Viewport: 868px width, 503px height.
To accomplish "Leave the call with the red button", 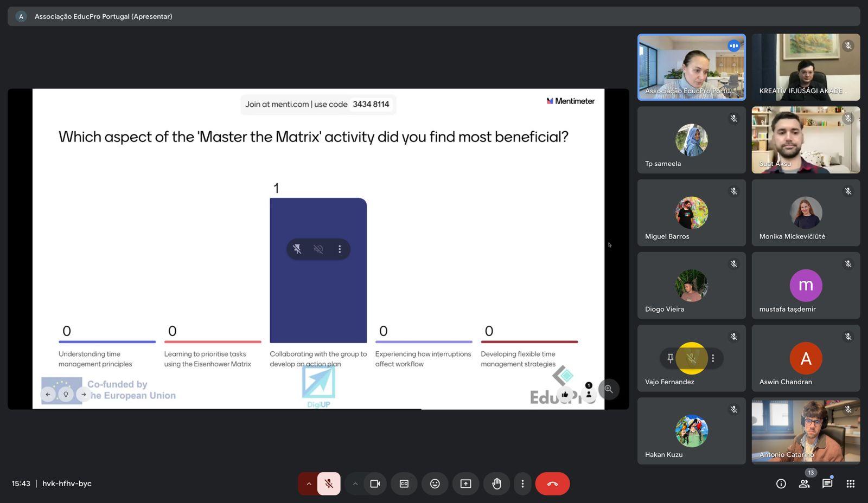I will tap(552, 483).
